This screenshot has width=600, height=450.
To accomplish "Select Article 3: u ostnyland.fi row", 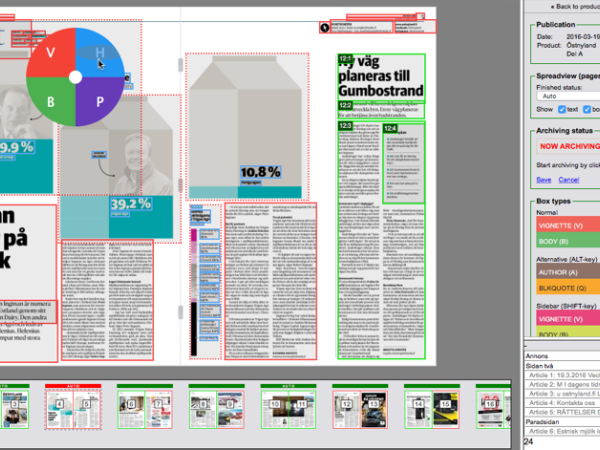I will 562,393.
